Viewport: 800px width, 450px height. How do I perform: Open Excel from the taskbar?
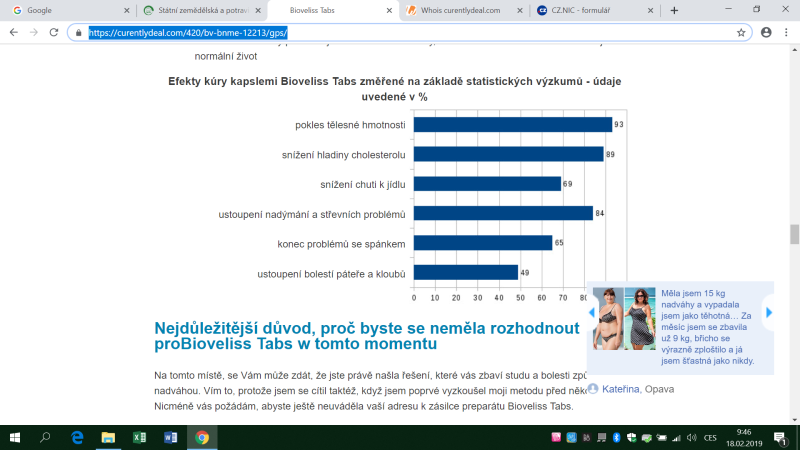pyautogui.click(x=139, y=437)
